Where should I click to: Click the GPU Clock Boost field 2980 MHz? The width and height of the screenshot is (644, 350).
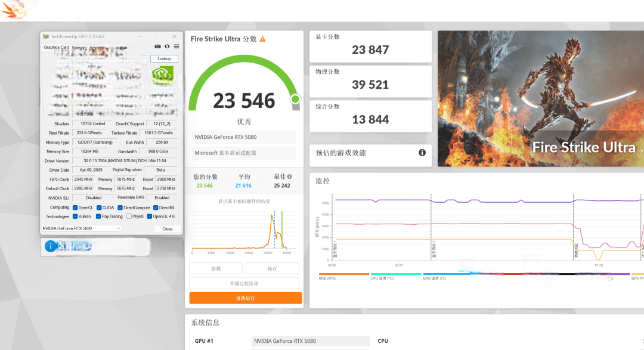click(x=166, y=179)
